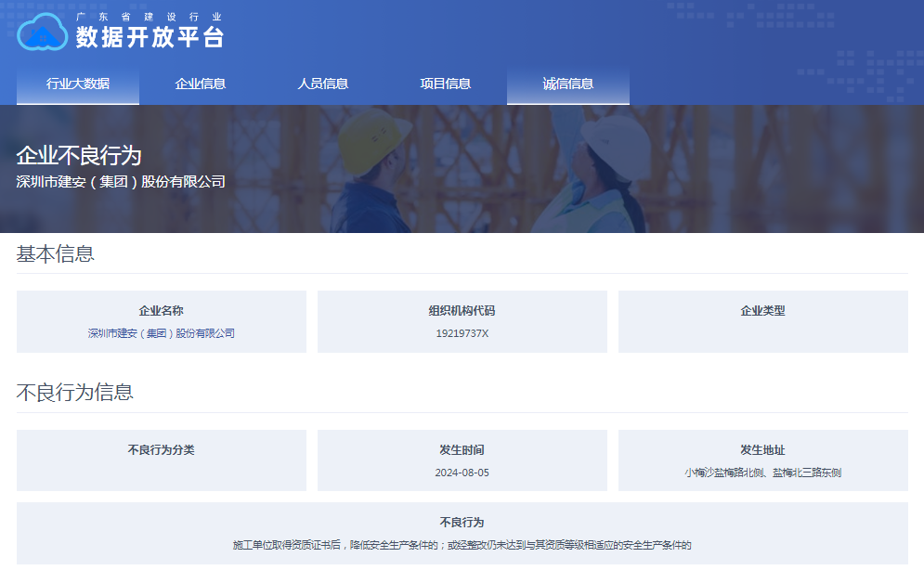Click the 不良行为信息 section heading

[x=75, y=392]
